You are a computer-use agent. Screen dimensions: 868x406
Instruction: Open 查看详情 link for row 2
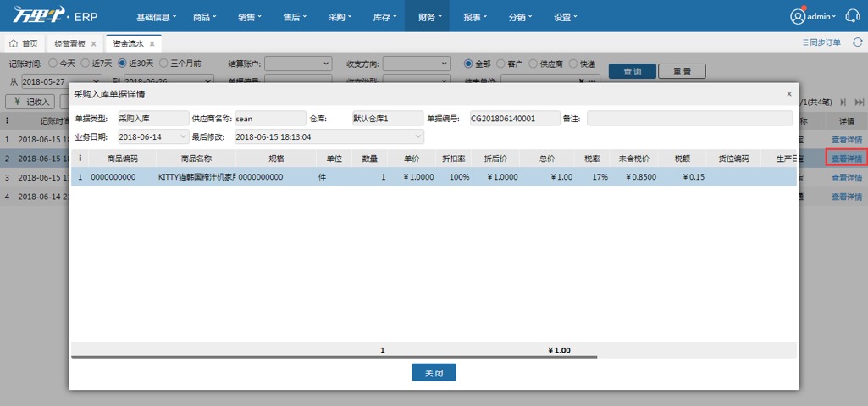(847, 159)
